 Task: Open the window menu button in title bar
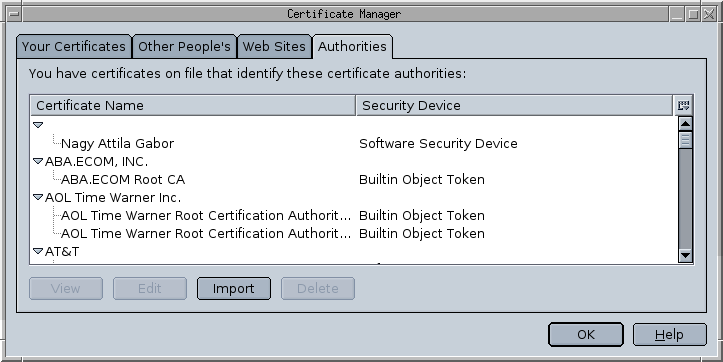(x=14, y=14)
